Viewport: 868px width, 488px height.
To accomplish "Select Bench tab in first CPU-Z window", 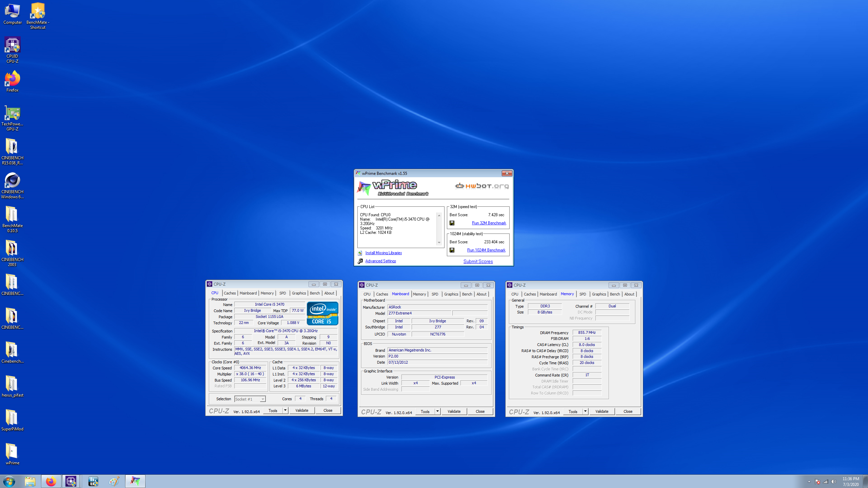I will (315, 293).
